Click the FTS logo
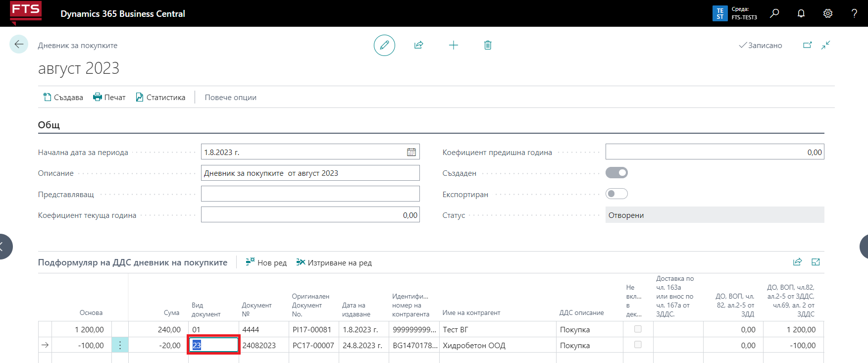The width and height of the screenshot is (868, 363). 26,12
